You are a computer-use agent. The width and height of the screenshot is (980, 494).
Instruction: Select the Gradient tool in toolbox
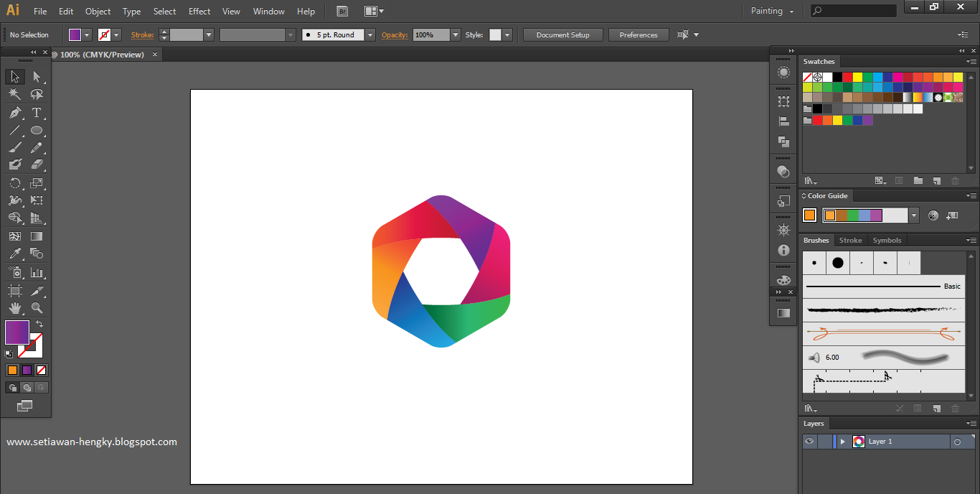(37, 236)
